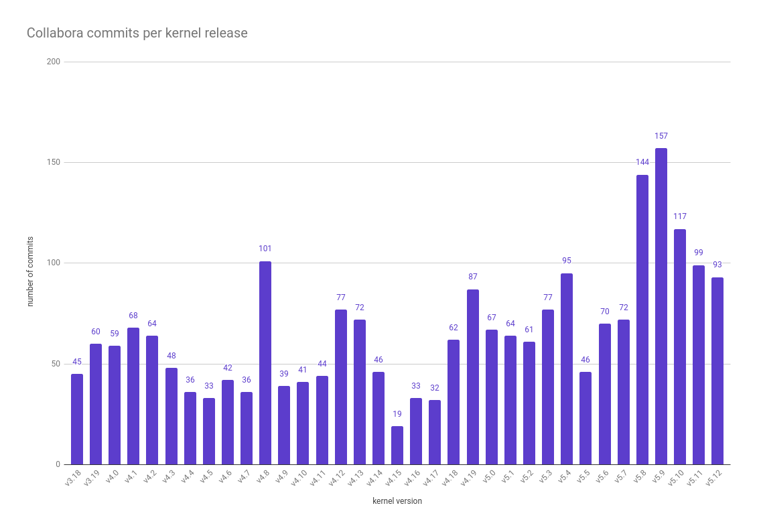This screenshot has width=757, height=532.
Task: Click the 45 value label
Action: 77,362
